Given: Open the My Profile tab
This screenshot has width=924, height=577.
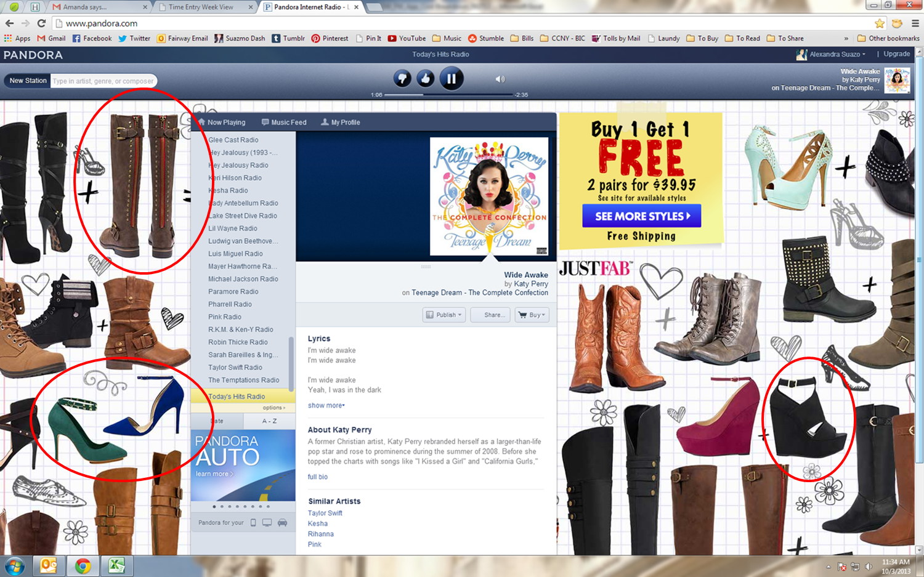Looking at the screenshot, I should coord(341,123).
